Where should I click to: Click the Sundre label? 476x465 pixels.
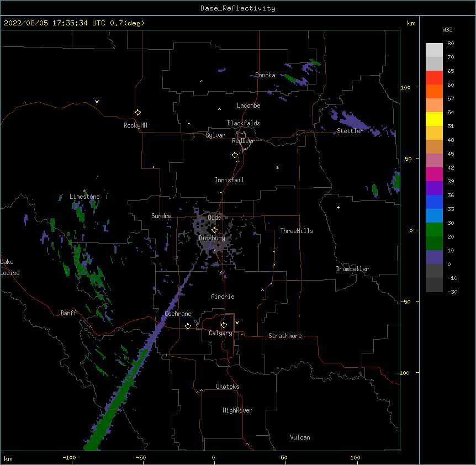tap(161, 216)
